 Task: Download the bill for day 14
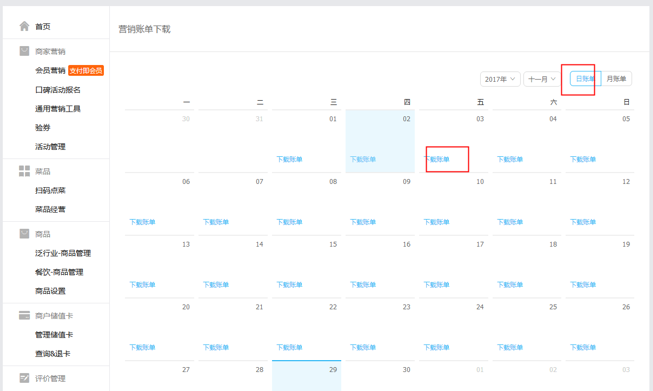(216, 285)
